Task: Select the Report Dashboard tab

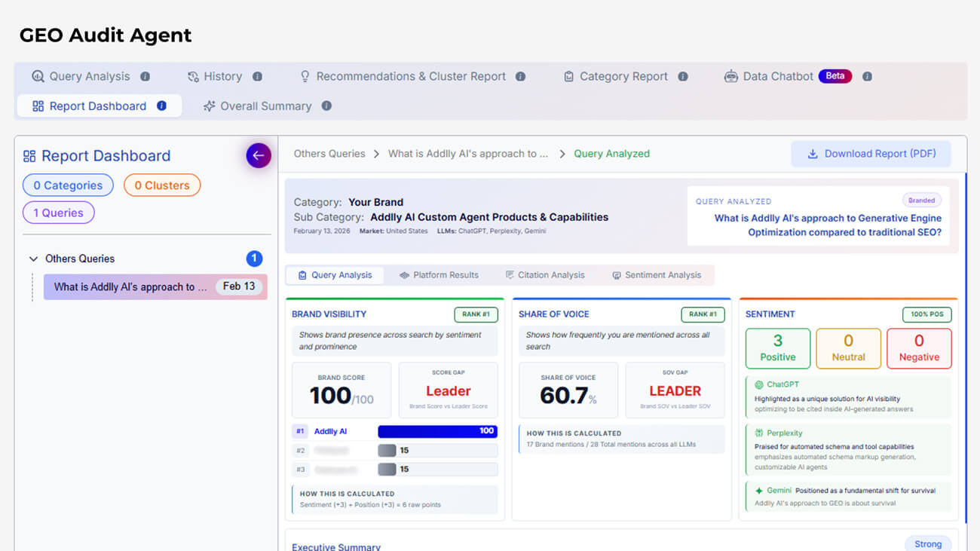Action: 99,106
